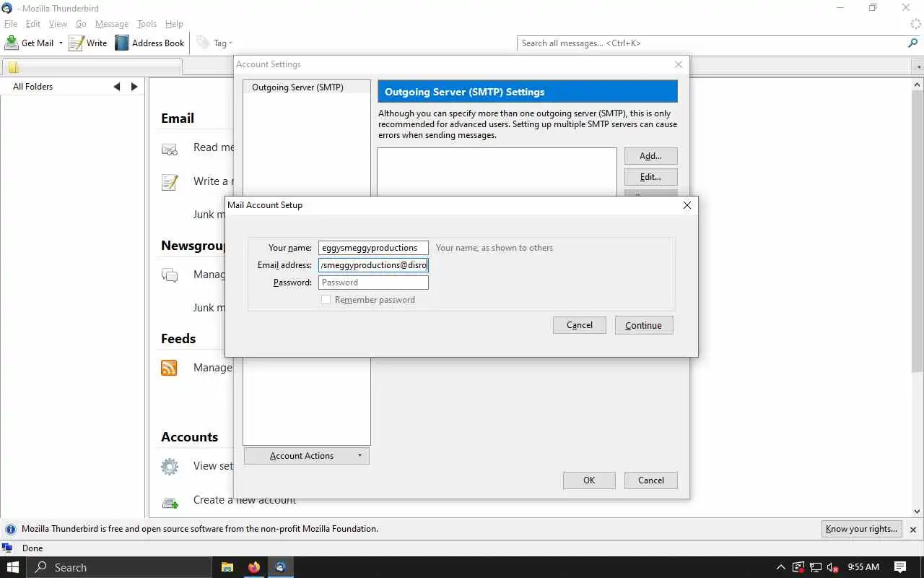Click the taskbar Search box
Image resolution: width=924 pixels, height=578 pixels.
tap(119, 567)
